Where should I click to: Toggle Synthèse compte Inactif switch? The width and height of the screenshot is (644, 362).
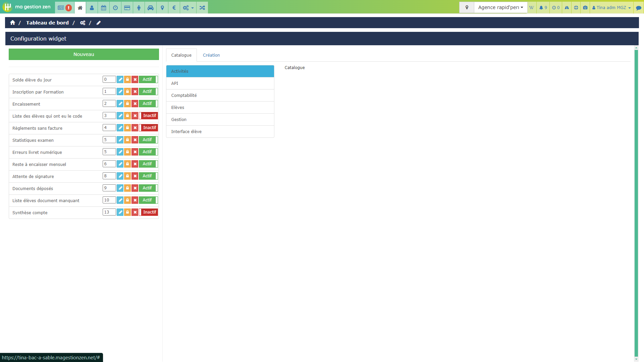point(148,212)
